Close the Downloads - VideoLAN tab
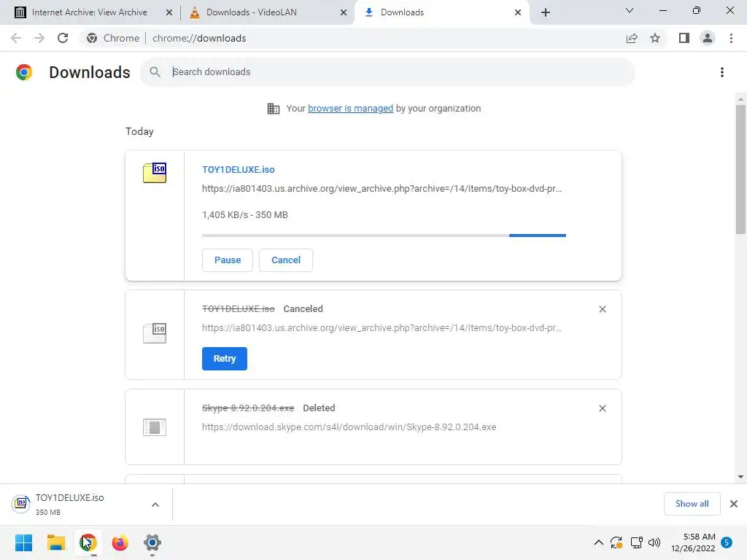 (344, 12)
